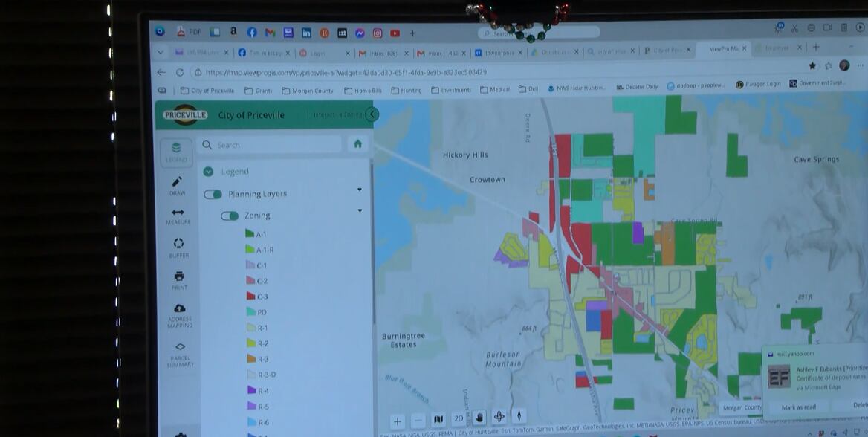868x437 pixels.
Task: Open the Facebook shortcut in browser toolbar
Action: point(251,33)
